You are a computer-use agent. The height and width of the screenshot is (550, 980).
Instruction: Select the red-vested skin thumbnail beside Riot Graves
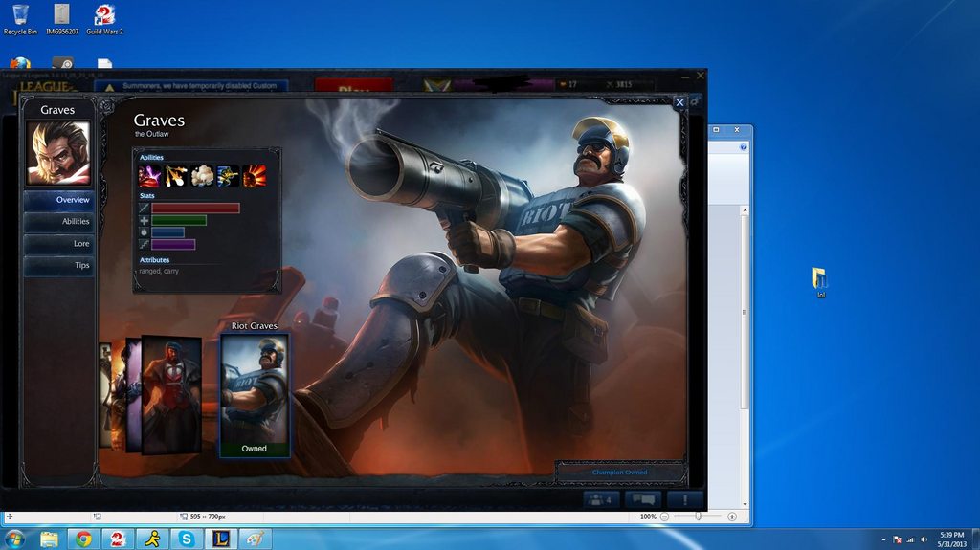pyautogui.click(x=171, y=395)
